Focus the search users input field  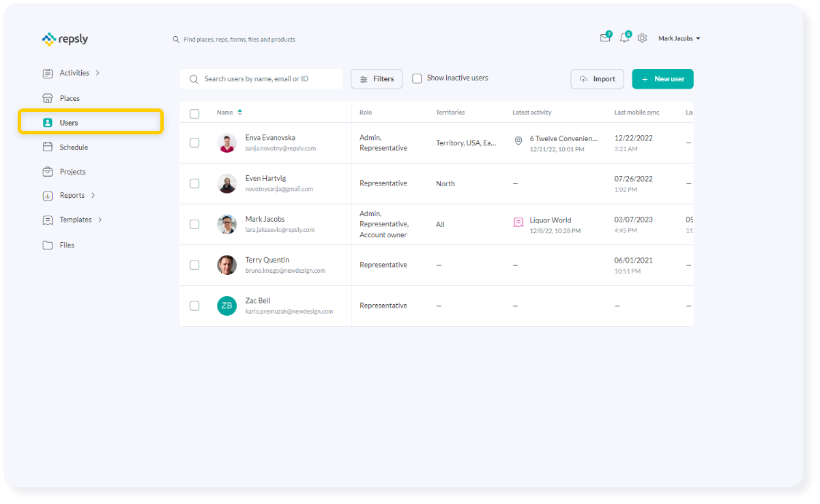coord(269,79)
